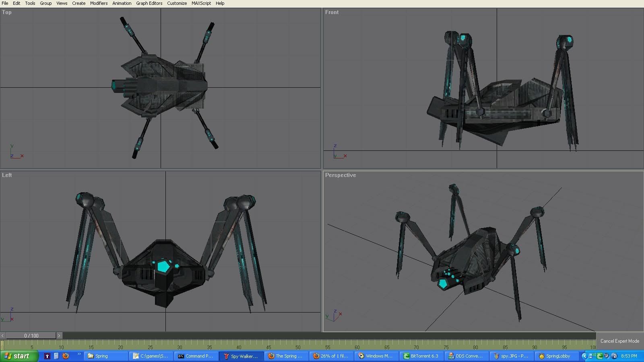
Task: Open the MAXScript menu
Action: click(x=201, y=3)
